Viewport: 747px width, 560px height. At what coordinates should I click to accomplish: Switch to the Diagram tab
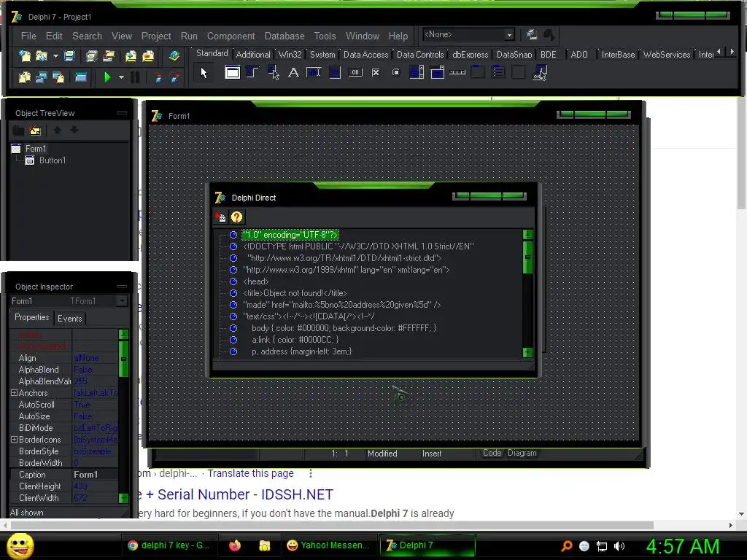522,453
